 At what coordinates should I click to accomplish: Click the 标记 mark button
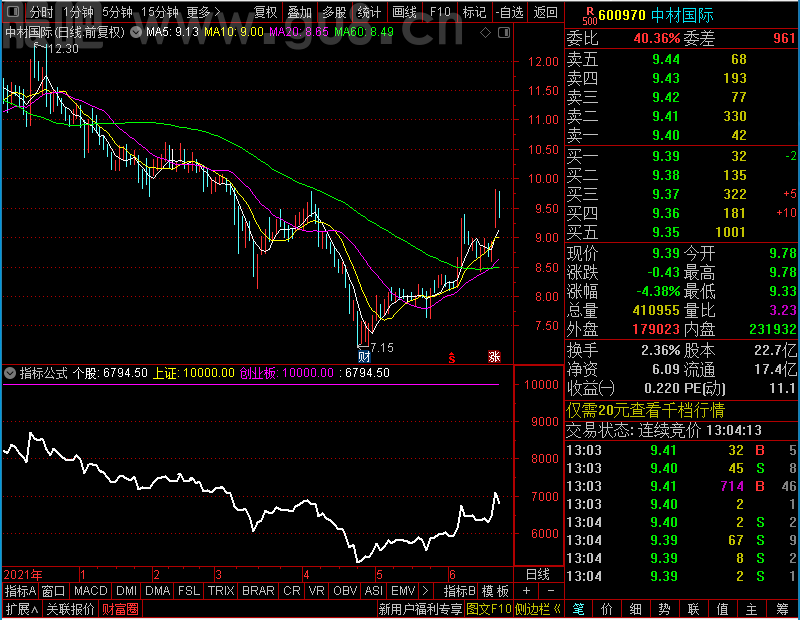tap(473, 12)
